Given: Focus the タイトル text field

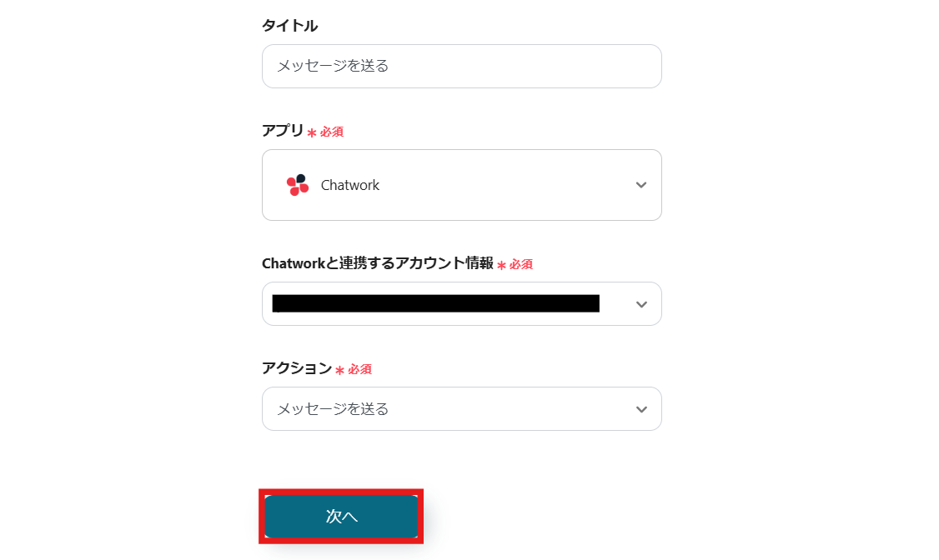Looking at the screenshot, I should point(461,66).
